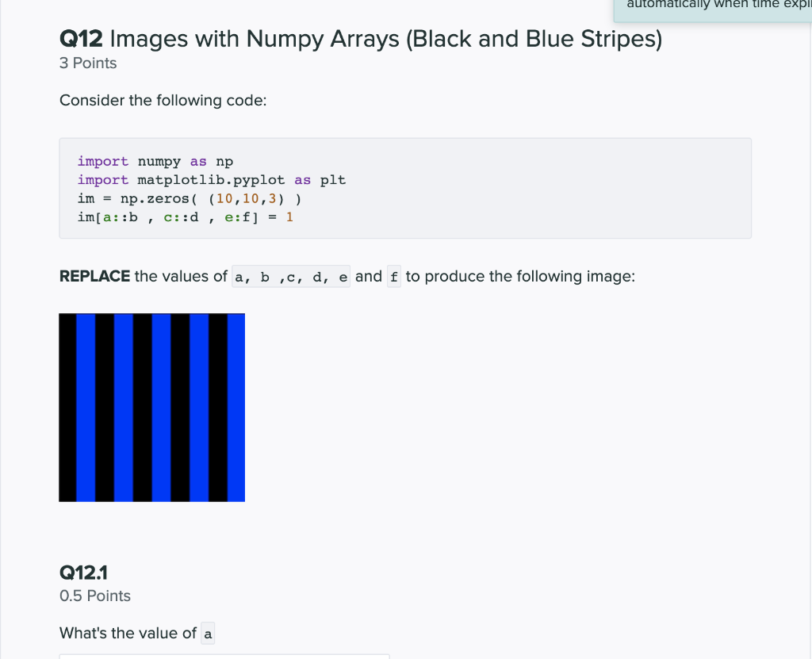This screenshot has width=812, height=659.
Task: Select the 'import numpy as np' line
Action: pyautogui.click(x=153, y=161)
